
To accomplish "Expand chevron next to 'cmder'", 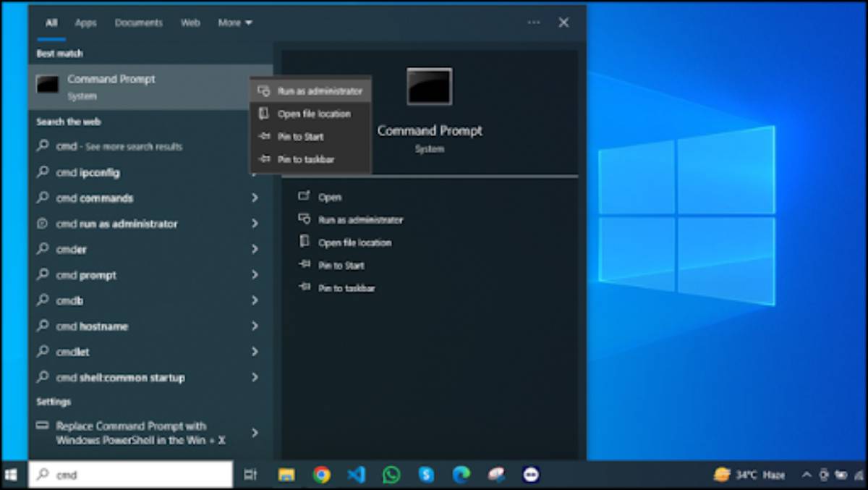I will click(255, 249).
